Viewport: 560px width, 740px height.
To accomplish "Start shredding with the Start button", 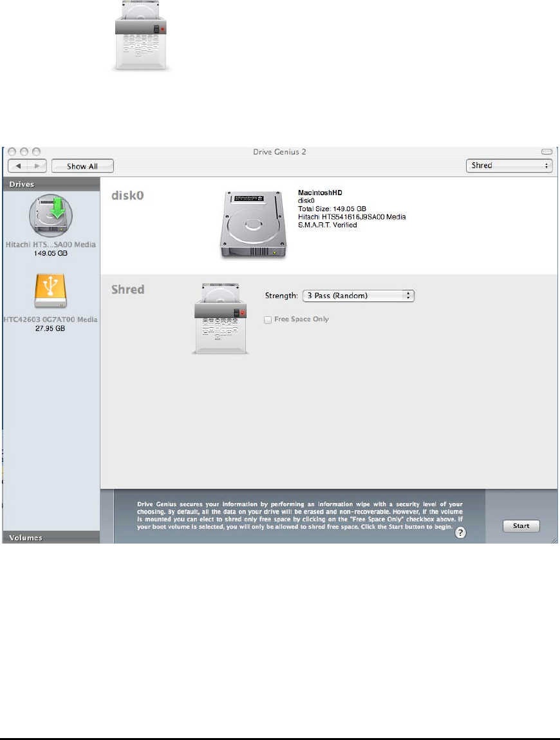I will pyautogui.click(x=521, y=526).
